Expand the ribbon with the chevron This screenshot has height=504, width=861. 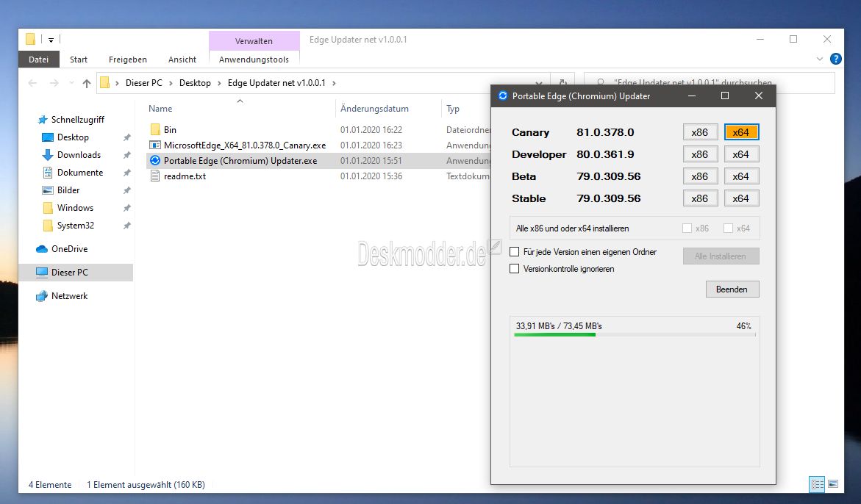tap(820, 59)
